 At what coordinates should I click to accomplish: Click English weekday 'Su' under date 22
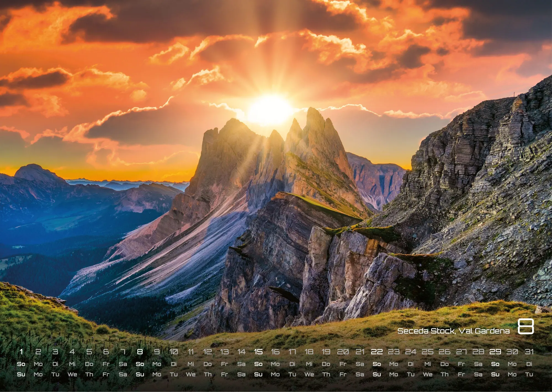click(x=377, y=375)
